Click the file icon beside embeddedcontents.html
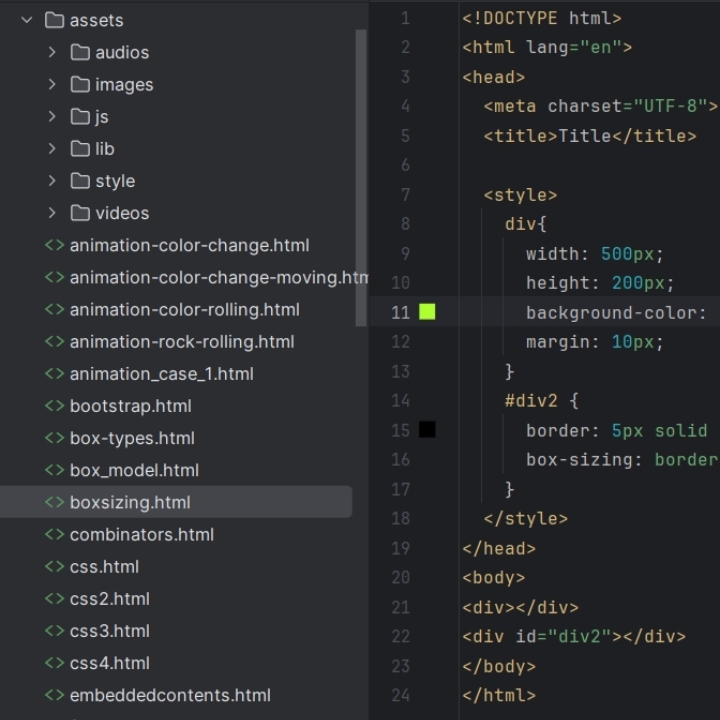 tap(54, 695)
